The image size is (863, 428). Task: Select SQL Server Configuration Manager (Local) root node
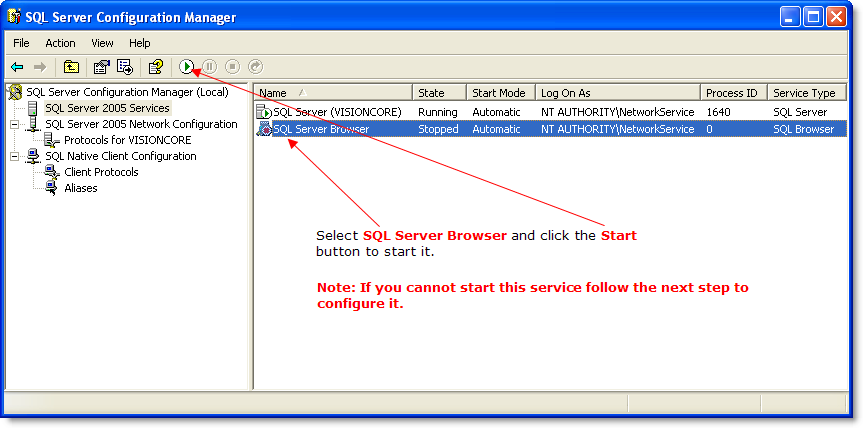pos(127,92)
